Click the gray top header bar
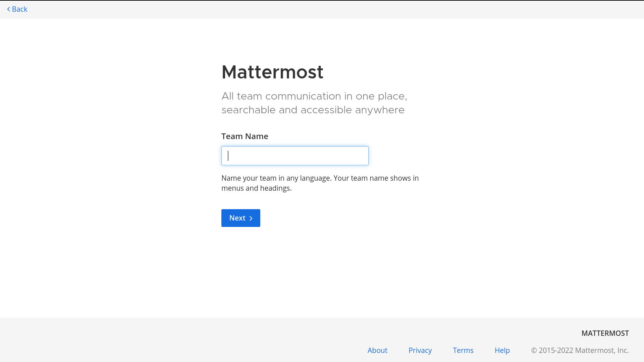The width and height of the screenshot is (644, 362). tap(322, 9)
